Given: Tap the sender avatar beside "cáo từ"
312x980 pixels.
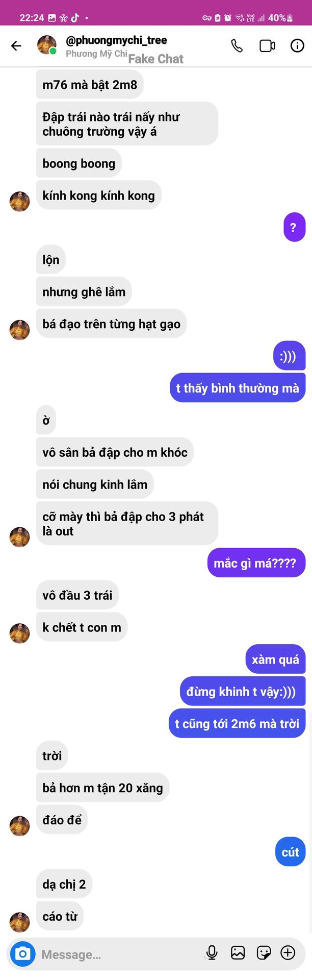Looking at the screenshot, I should coord(20,922).
